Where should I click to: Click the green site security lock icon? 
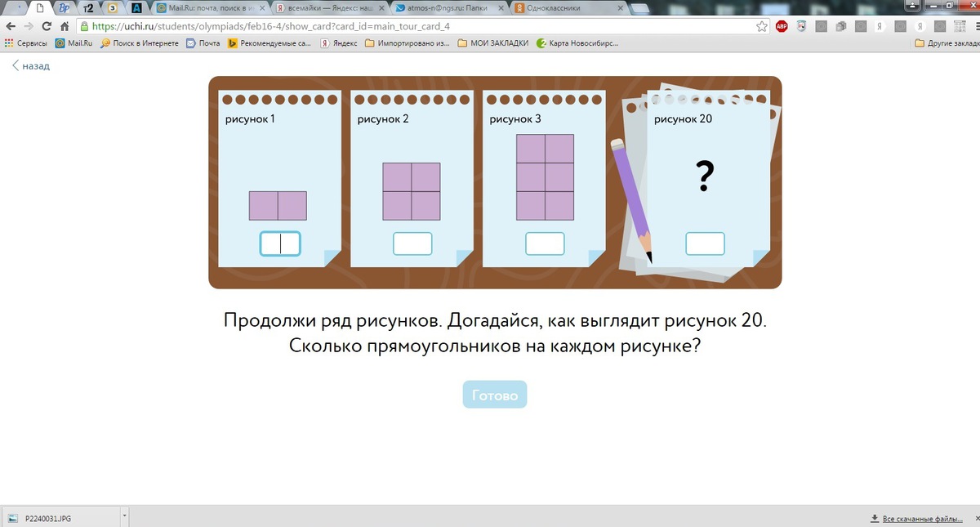[x=84, y=25]
